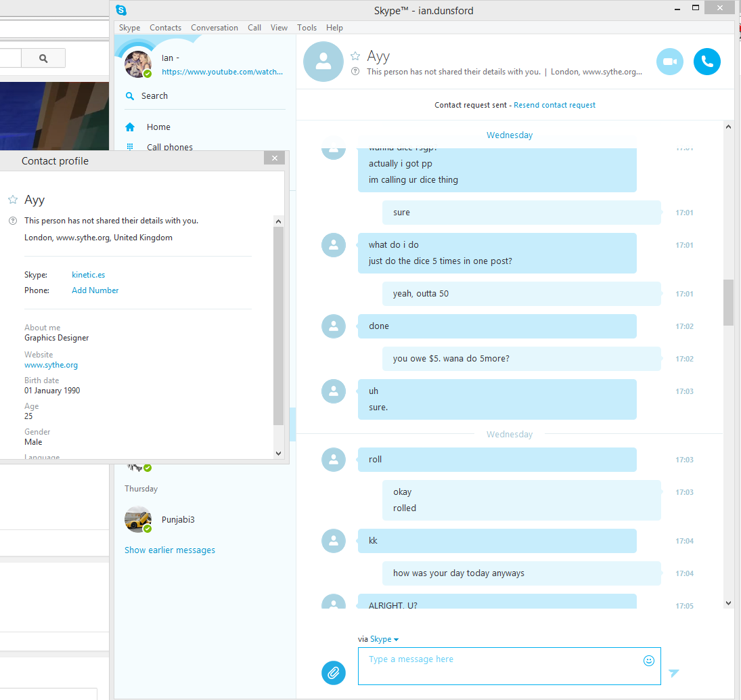
Task: Click the Skype logo in title bar
Action: pyautogui.click(x=121, y=10)
